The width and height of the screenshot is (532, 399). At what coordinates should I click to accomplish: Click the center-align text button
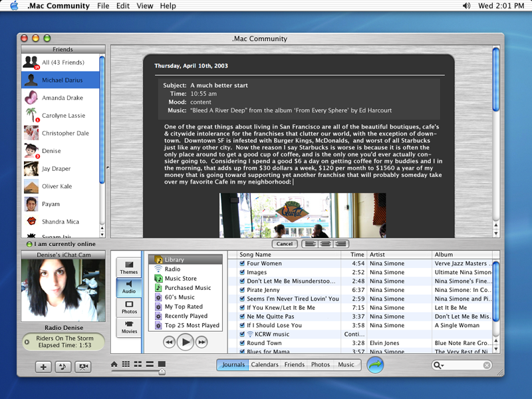click(326, 244)
